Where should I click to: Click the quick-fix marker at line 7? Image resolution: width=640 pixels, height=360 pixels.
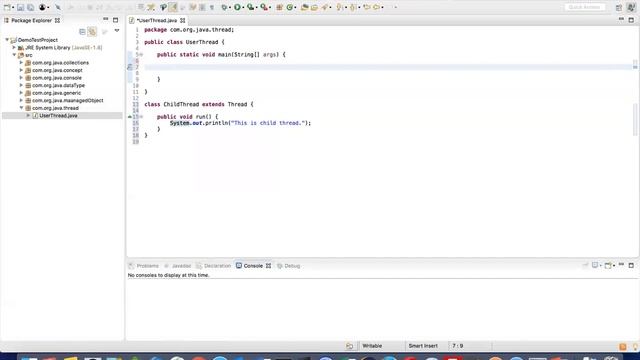pos(130,67)
